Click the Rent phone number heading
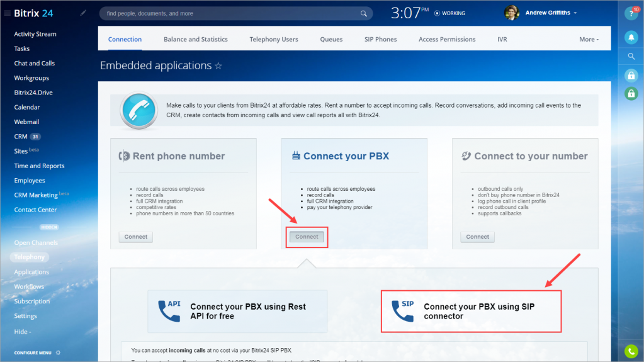The height and width of the screenshot is (362, 644). point(179,156)
